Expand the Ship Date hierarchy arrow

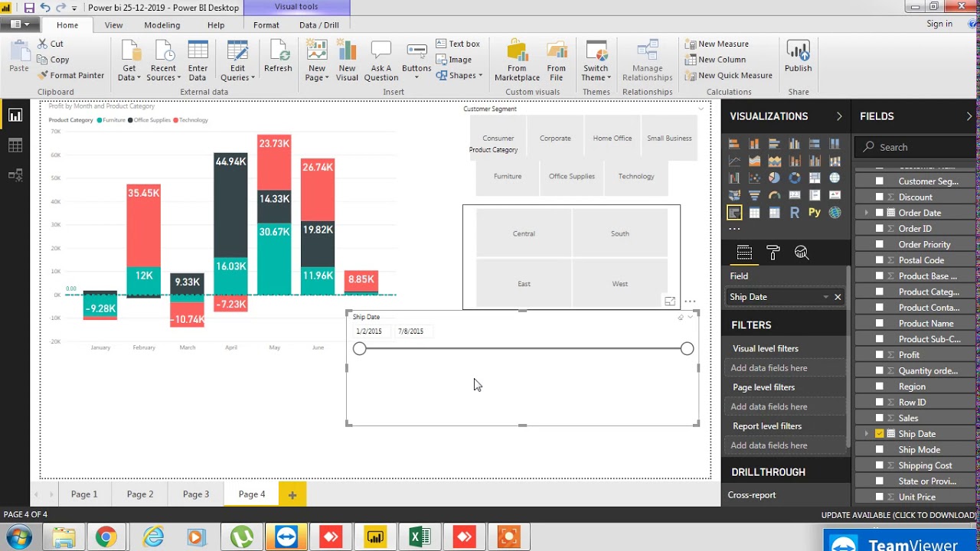tap(866, 434)
